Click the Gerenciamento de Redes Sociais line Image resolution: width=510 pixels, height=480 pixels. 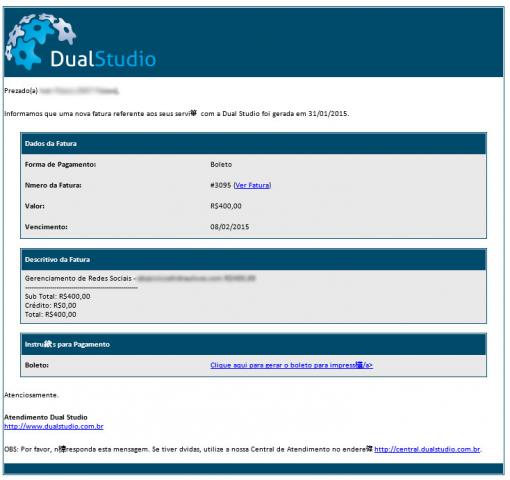pyautogui.click(x=140, y=278)
